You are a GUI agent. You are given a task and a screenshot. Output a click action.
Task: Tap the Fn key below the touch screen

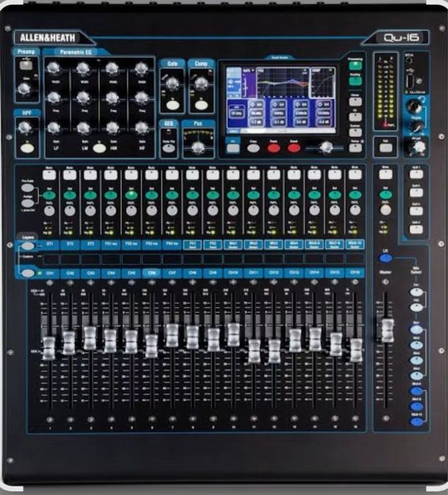233,148
